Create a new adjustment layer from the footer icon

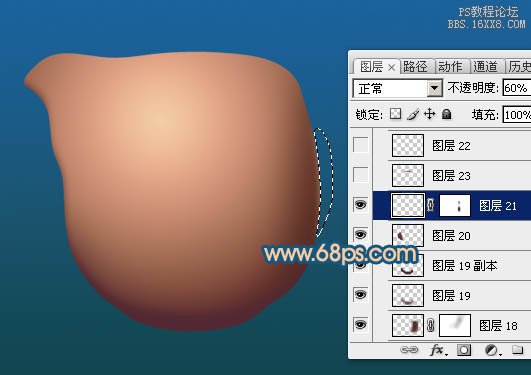coord(491,350)
